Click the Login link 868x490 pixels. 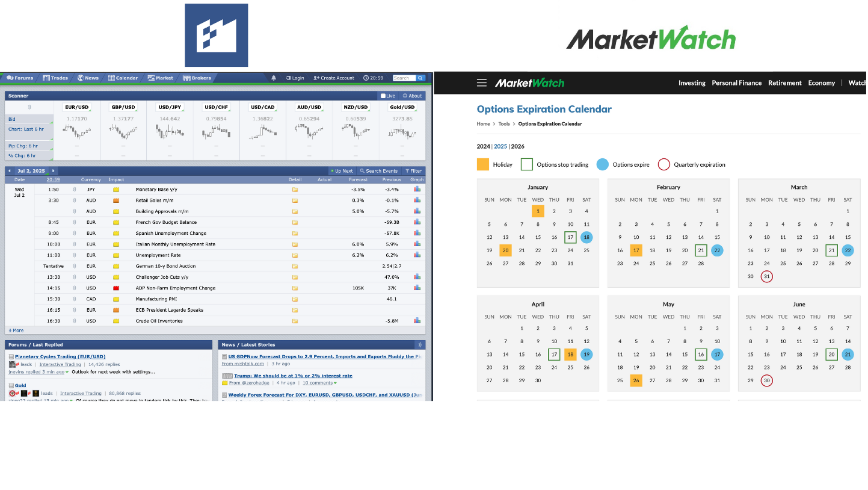coord(295,78)
